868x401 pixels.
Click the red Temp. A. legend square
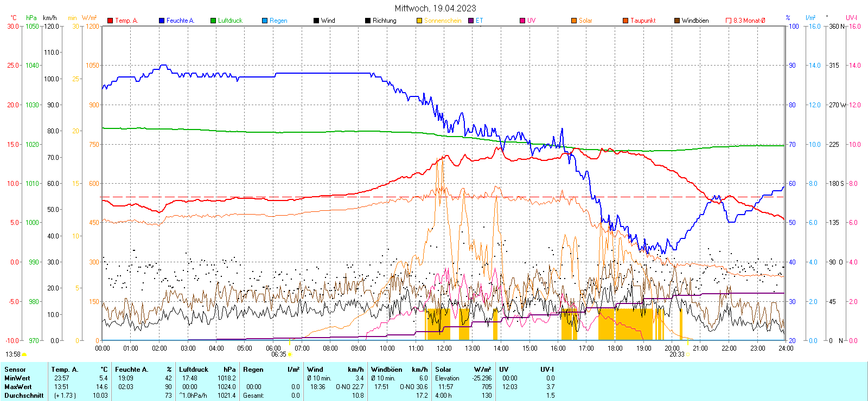(110, 21)
